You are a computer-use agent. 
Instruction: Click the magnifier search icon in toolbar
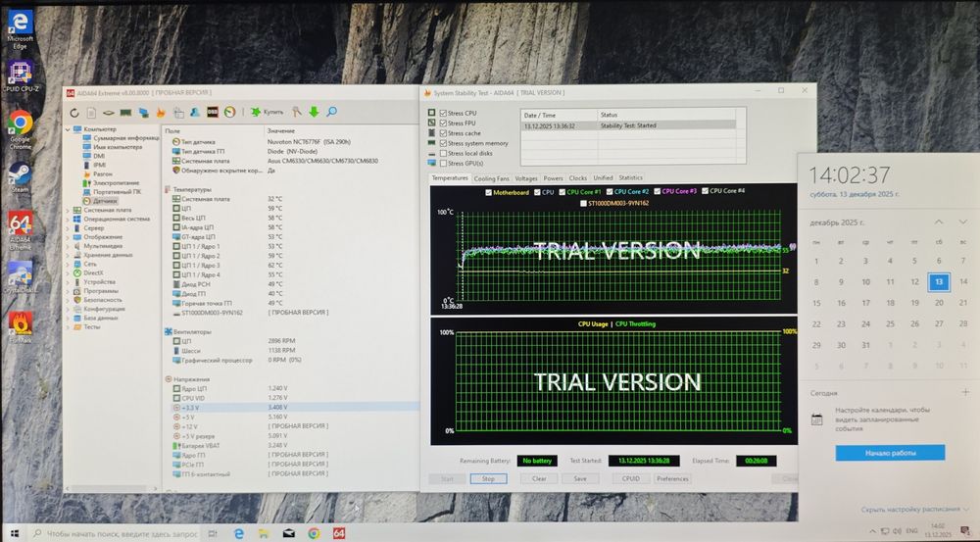point(332,112)
